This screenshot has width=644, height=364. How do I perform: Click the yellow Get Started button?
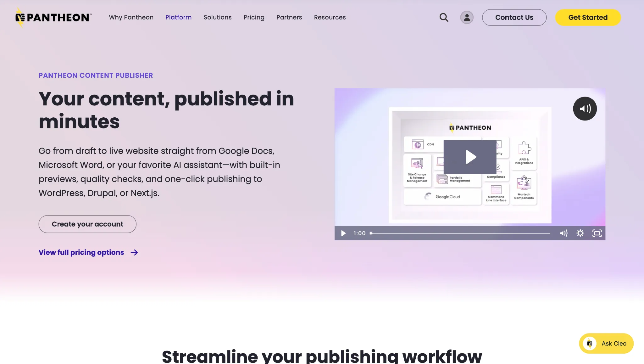click(588, 17)
